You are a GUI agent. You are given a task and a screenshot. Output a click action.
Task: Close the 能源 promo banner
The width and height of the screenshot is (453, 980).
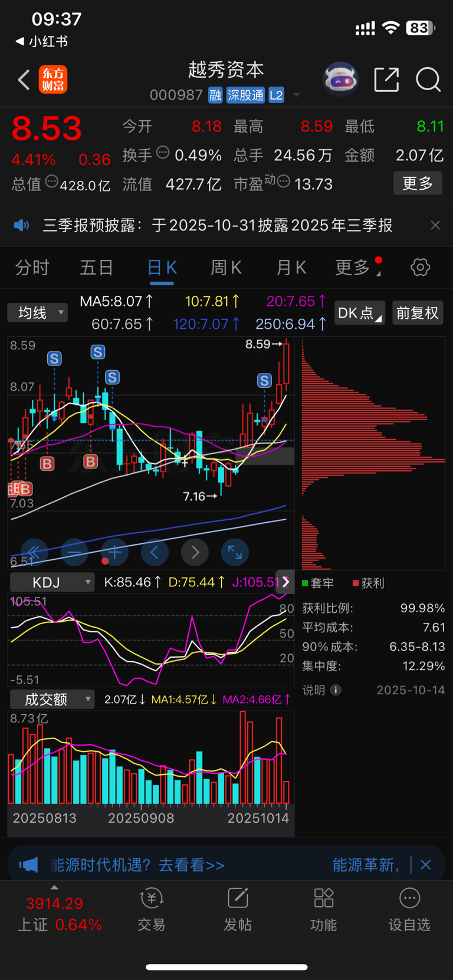coord(426,864)
